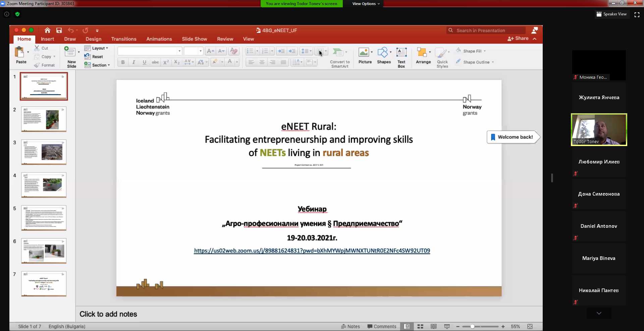Show more participants with down chevron
The width and height of the screenshot is (644, 331).
pyautogui.click(x=599, y=313)
